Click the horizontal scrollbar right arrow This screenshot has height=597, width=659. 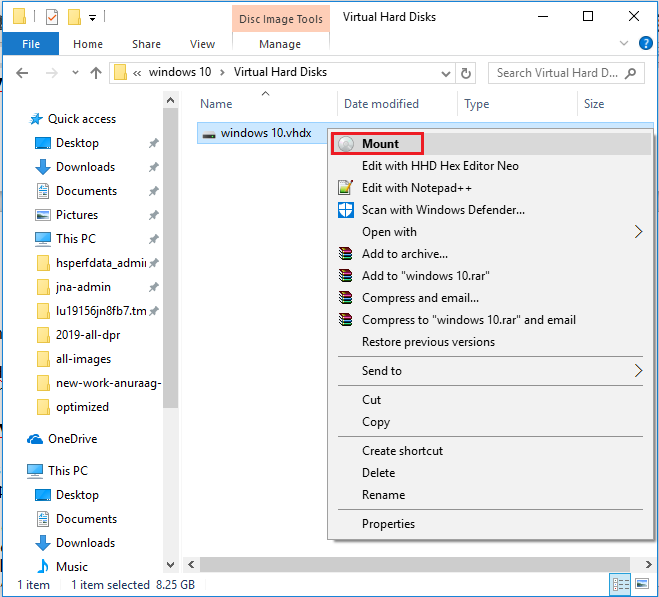click(x=648, y=564)
